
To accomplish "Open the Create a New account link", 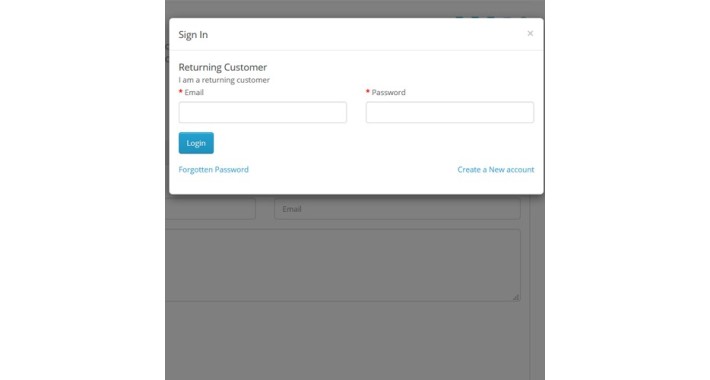I will click(x=495, y=169).
